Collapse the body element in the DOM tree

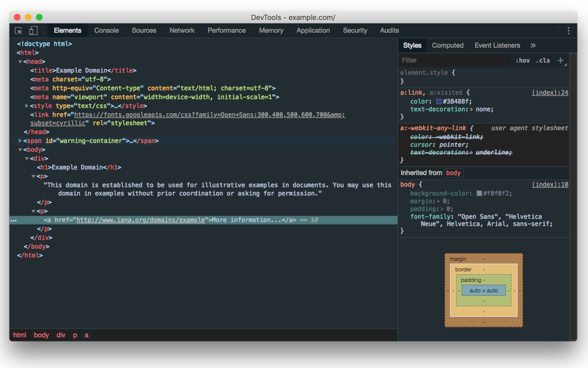pos(20,150)
